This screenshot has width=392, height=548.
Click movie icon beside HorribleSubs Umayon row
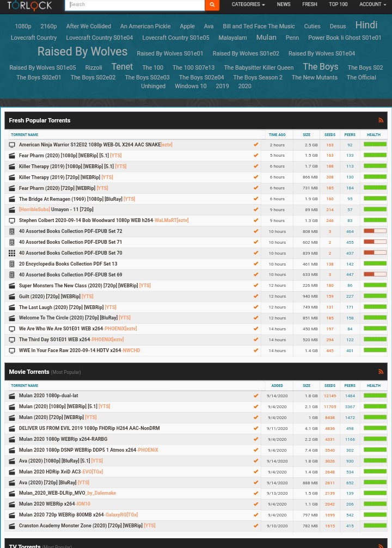[x=12, y=210]
